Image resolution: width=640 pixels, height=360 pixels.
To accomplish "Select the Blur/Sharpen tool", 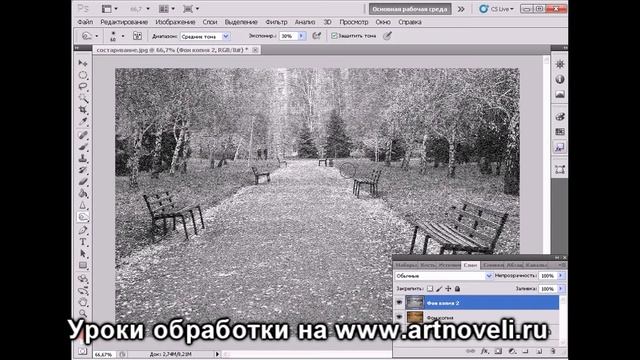I will tap(83, 205).
